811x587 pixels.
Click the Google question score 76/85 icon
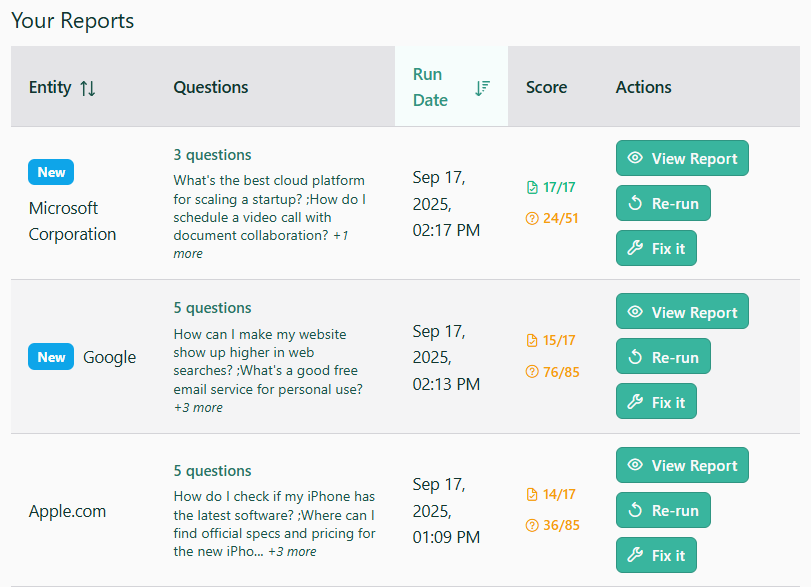pyautogui.click(x=532, y=372)
